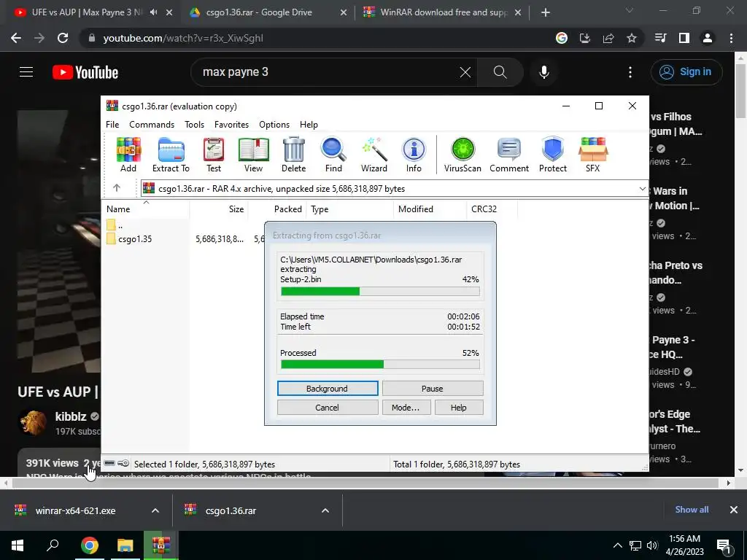
Task: Click the YouTube hamburger menu icon
Action: click(26, 72)
